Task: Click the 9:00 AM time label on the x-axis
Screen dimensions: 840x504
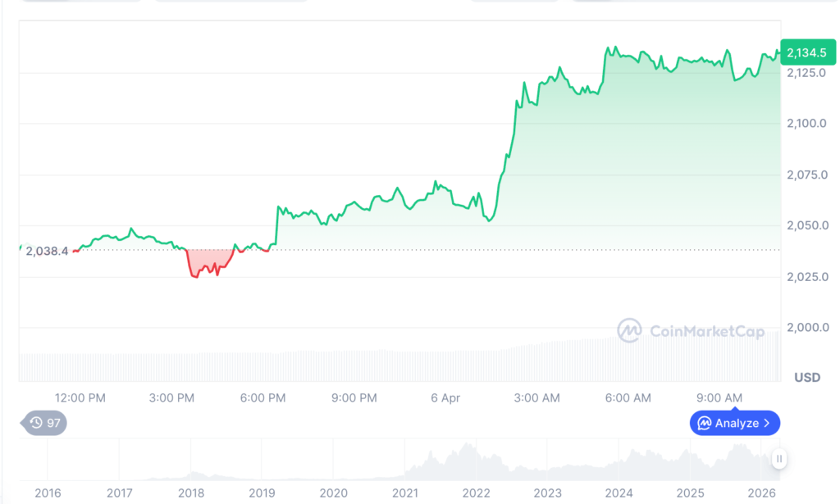Action: 719,397
